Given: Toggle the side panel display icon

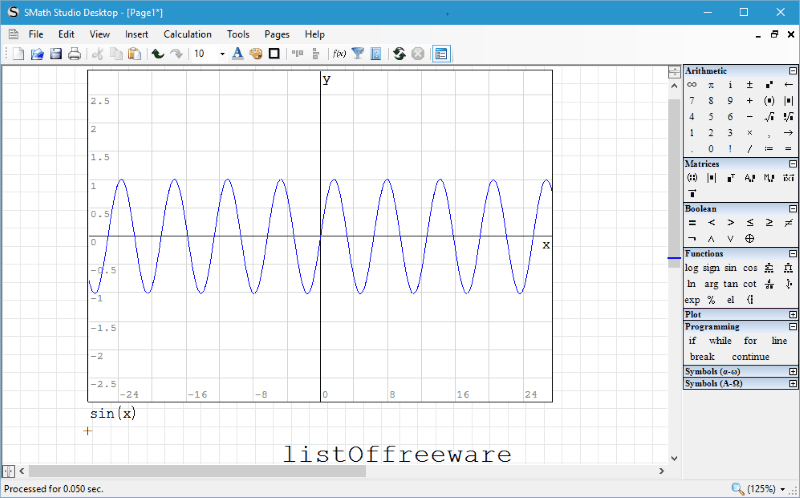Looking at the screenshot, I should pos(441,54).
